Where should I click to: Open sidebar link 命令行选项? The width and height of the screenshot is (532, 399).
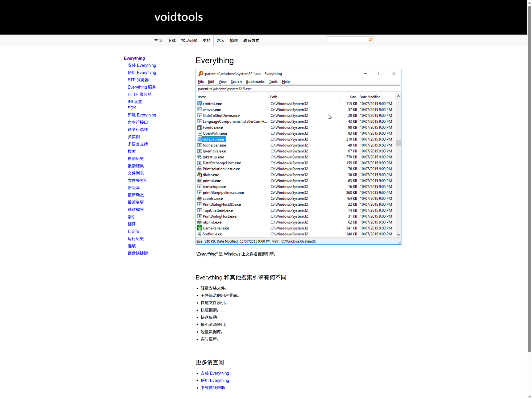138,130
